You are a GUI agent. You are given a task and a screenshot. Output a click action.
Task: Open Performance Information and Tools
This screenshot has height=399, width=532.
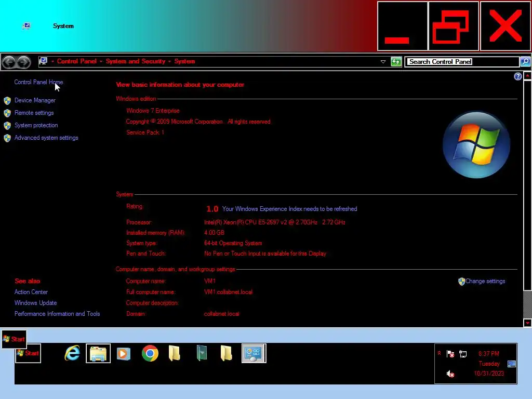[x=57, y=314]
